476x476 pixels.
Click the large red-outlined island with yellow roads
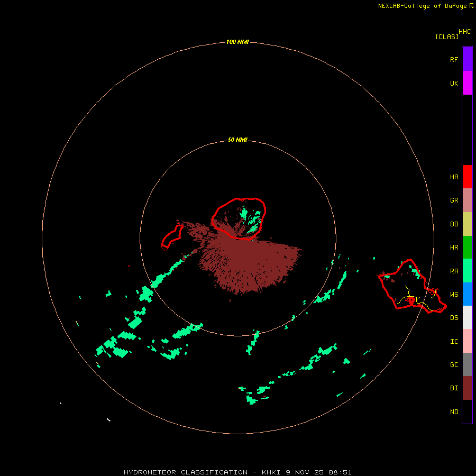tap(412, 287)
